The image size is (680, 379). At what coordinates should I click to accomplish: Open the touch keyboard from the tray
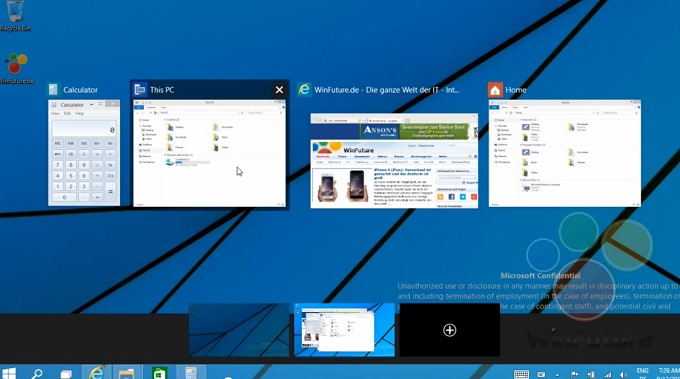click(x=521, y=374)
